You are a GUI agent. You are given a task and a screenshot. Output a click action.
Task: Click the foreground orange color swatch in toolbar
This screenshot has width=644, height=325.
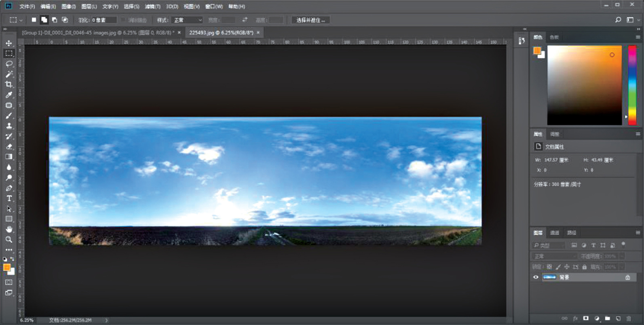6,267
